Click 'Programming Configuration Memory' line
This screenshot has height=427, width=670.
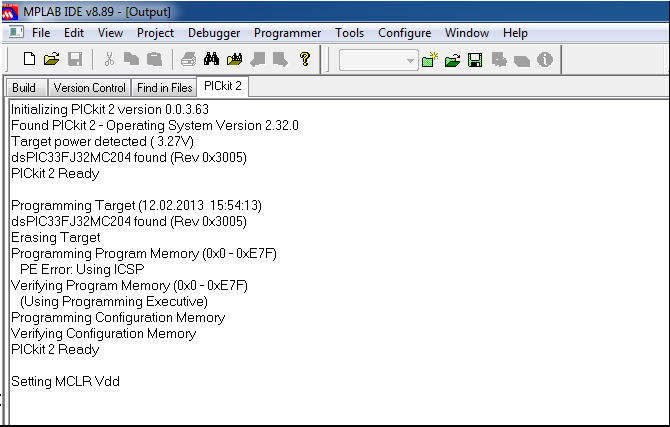(118, 318)
